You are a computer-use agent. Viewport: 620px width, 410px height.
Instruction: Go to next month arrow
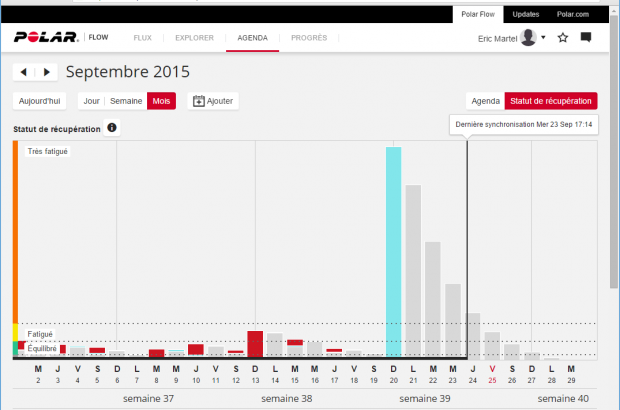(x=46, y=72)
